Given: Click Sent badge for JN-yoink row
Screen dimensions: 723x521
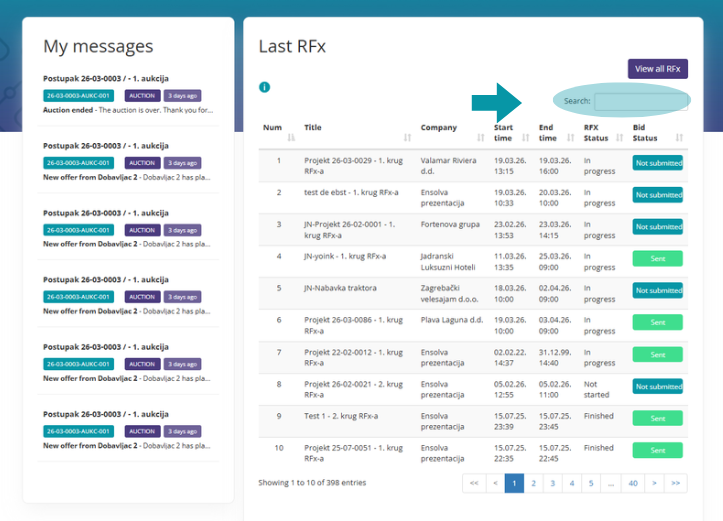Looking at the screenshot, I should pyautogui.click(x=657, y=259).
